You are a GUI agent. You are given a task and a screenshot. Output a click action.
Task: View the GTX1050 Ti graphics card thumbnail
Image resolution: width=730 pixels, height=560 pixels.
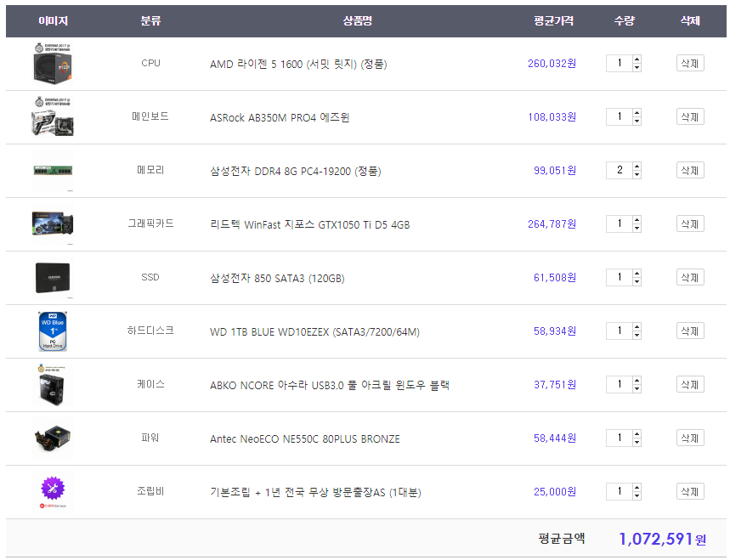(x=53, y=224)
